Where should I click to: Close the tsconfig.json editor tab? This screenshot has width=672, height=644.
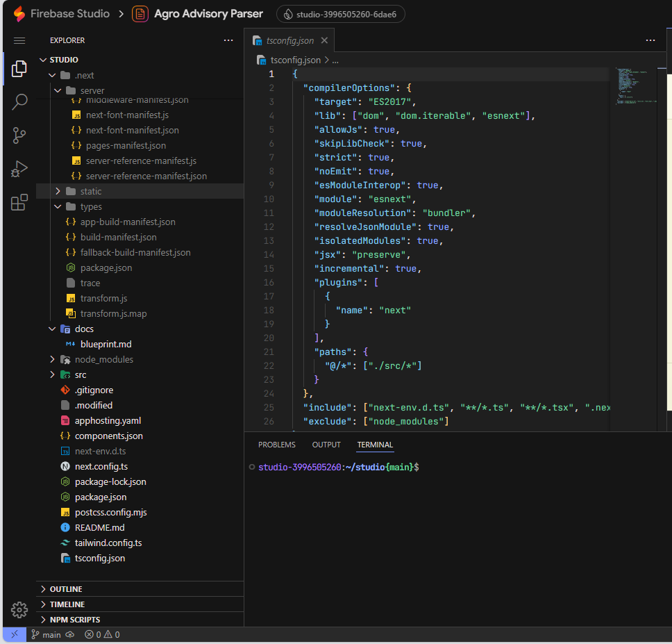[x=324, y=41]
